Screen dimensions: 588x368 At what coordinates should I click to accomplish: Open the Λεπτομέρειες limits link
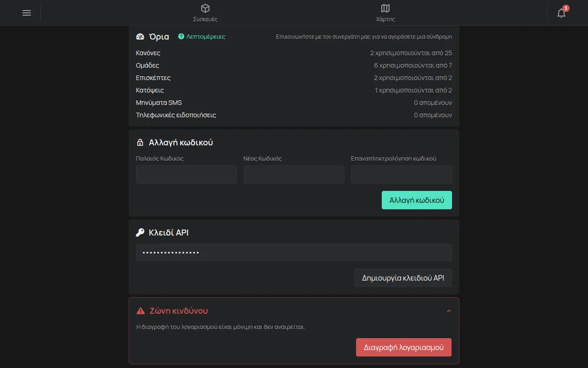point(202,36)
